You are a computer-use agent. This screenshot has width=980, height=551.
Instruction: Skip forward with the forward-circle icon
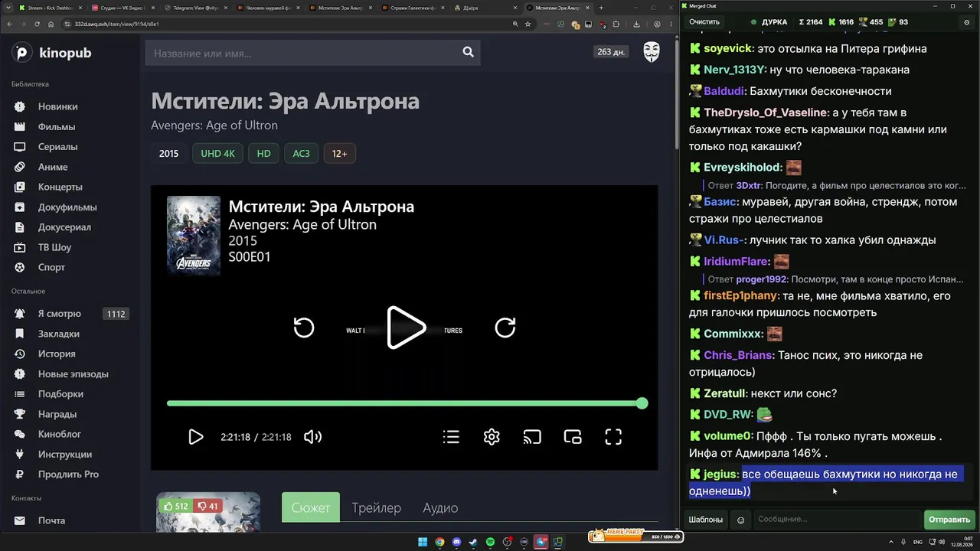pyautogui.click(x=505, y=328)
